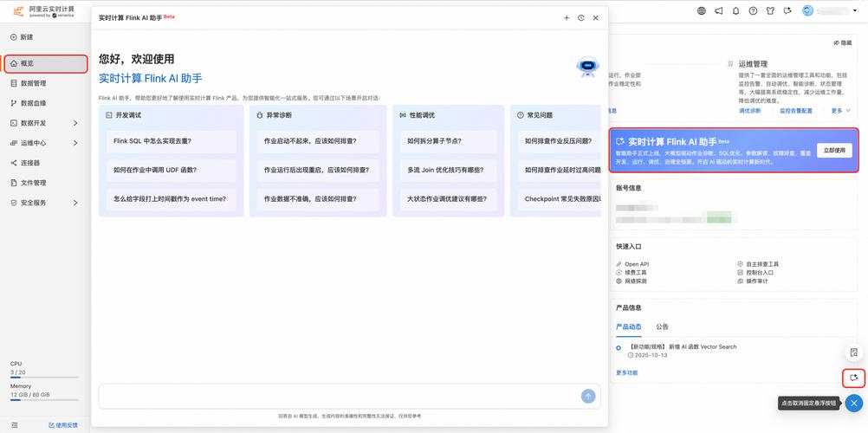Click the shirt theme icon in top bar
The image size is (868, 433).
770,10
